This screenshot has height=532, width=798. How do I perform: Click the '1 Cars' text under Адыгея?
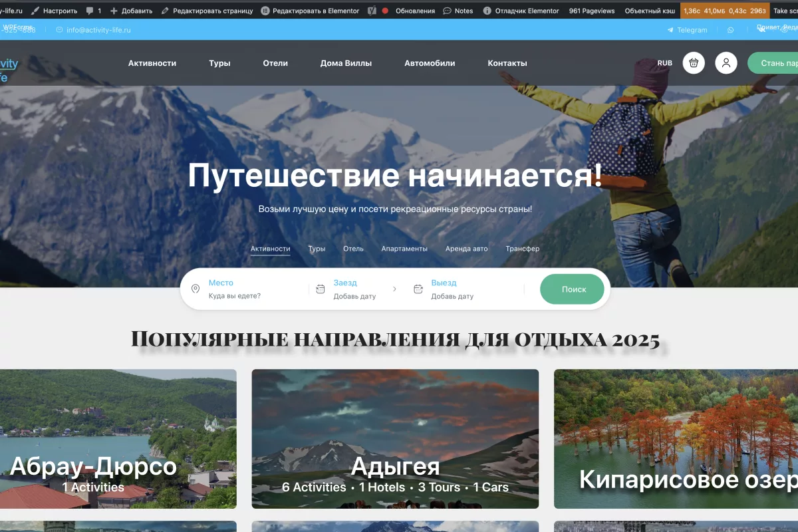(491, 487)
